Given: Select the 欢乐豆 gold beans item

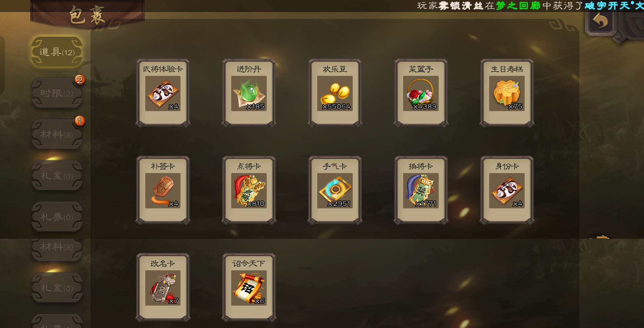Looking at the screenshot, I should (x=335, y=93).
